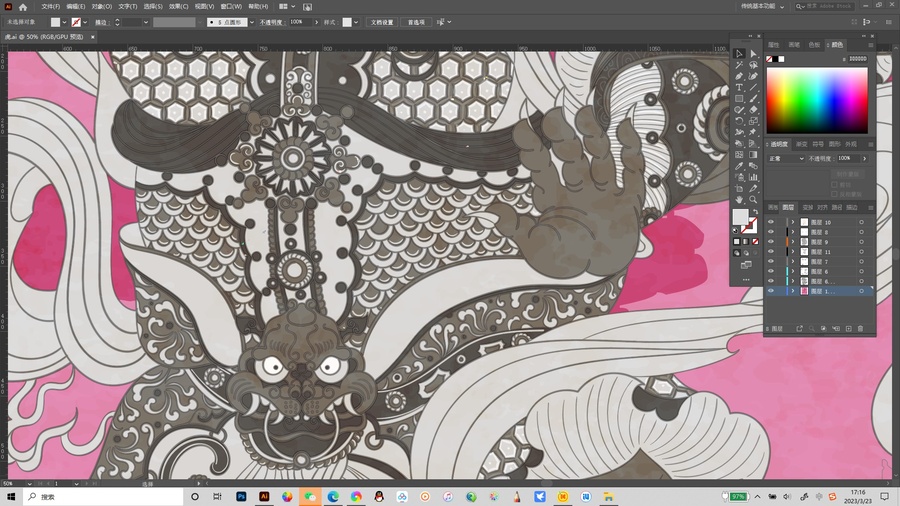Select the Pen tool
900x506 pixels.
(x=739, y=76)
